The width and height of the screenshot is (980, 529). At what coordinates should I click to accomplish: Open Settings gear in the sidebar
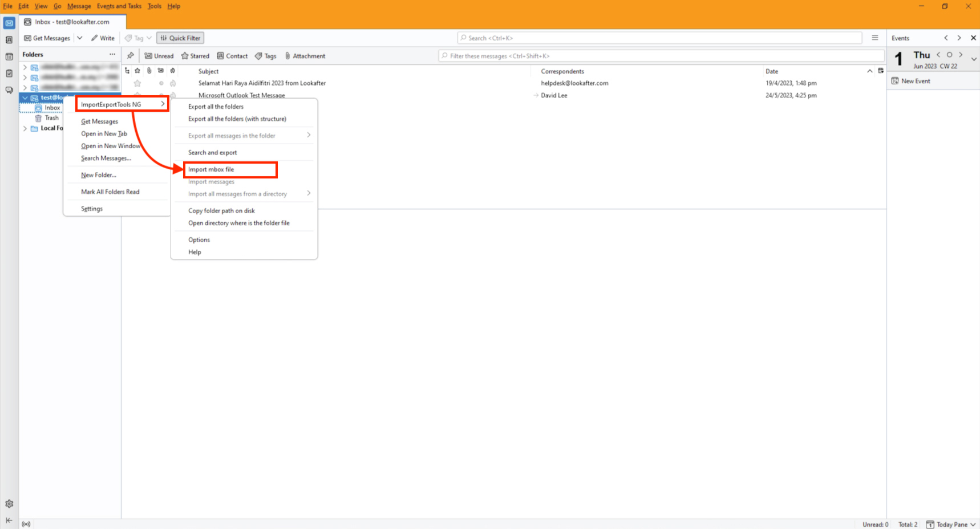tap(9, 504)
